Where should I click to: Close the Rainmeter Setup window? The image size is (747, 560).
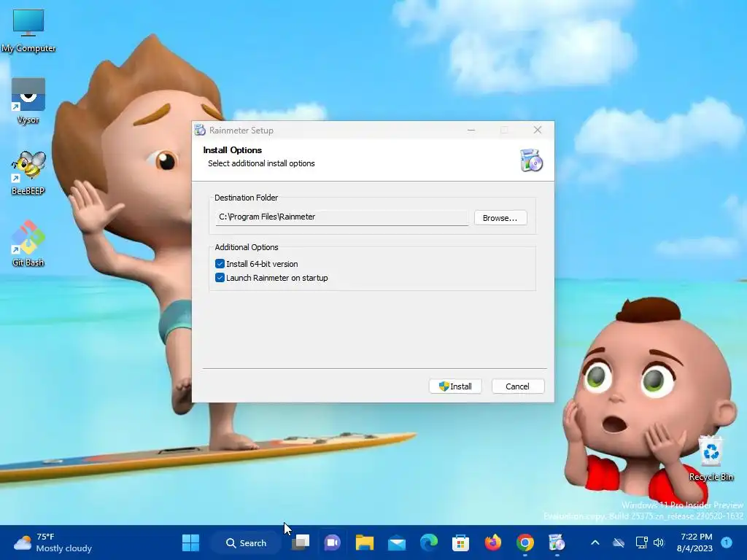click(538, 130)
